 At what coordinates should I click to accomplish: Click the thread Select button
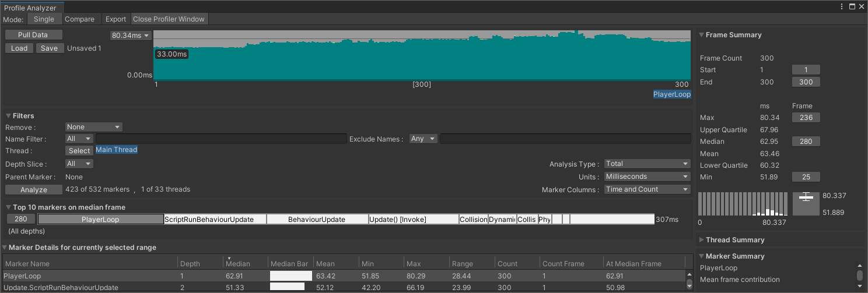click(x=79, y=150)
